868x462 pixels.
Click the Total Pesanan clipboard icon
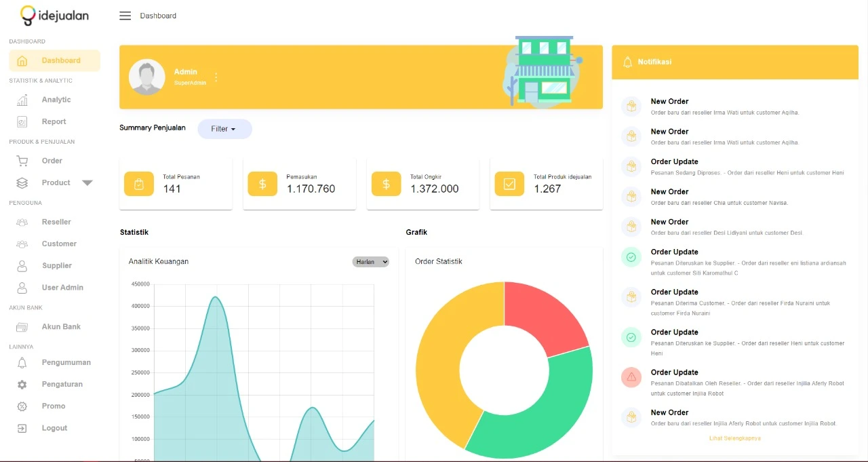(x=139, y=184)
